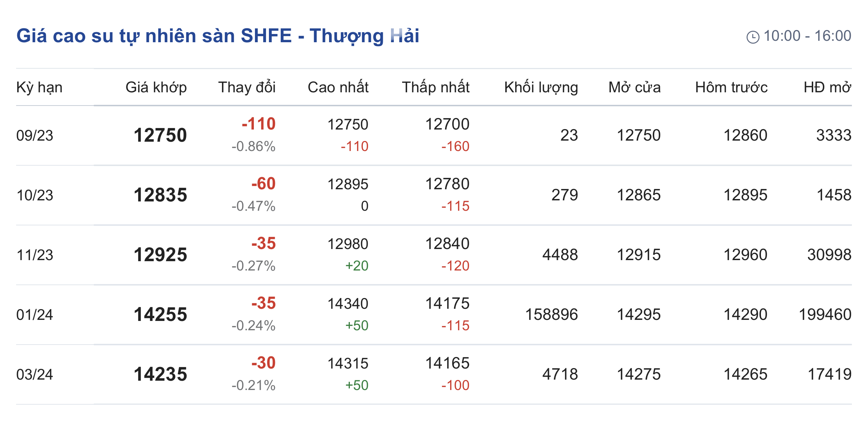This screenshot has width=868, height=429.
Task: Click the 'Khối lượng' column header
Action: pos(541,87)
